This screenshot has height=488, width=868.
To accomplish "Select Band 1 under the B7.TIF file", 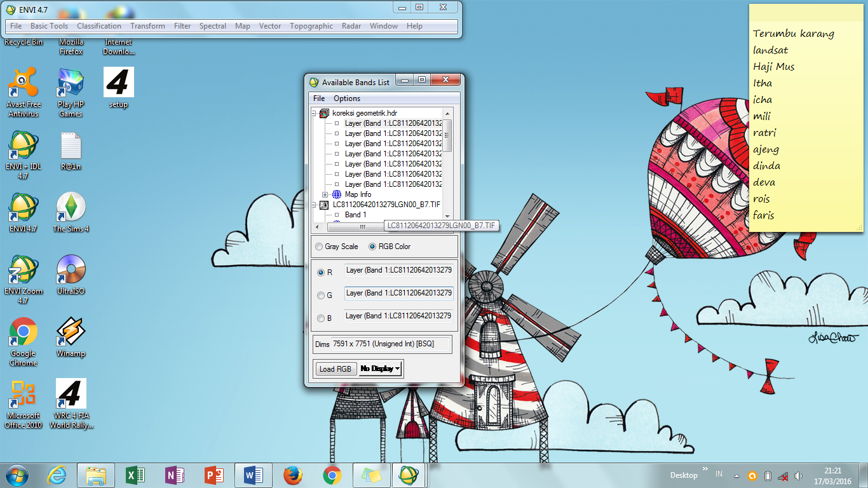I will [x=355, y=215].
